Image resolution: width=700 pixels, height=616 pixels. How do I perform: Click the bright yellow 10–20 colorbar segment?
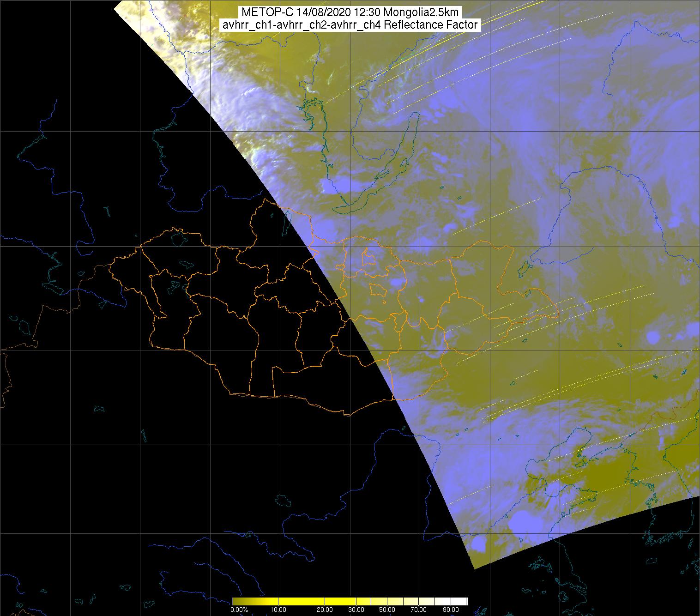coord(302,601)
